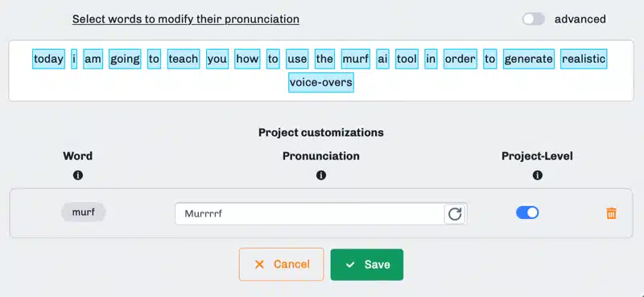Image resolution: width=644 pixels, height=297 pixels.
Task: Toggle the advanced switch on
Action: [534, 19]
